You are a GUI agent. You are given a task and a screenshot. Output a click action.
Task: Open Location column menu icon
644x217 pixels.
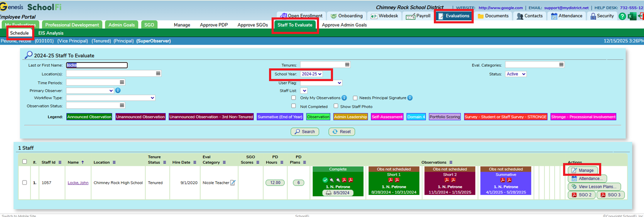[114, 162]
